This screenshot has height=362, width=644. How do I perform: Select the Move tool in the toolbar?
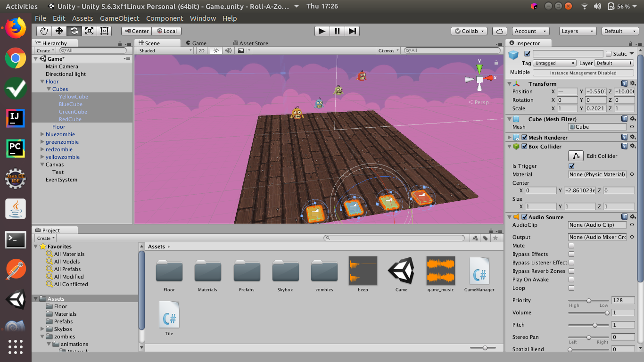pyautogui.click(x=58, y=31)
